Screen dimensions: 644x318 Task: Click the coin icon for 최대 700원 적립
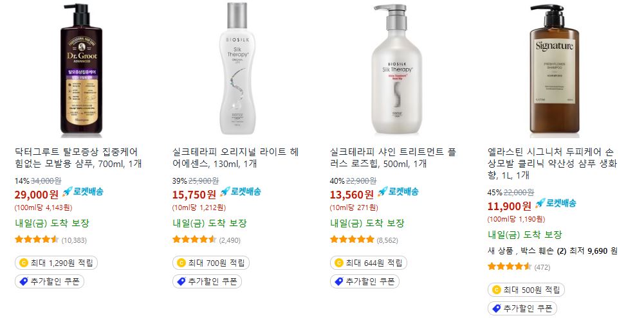[x=181, y=263]
